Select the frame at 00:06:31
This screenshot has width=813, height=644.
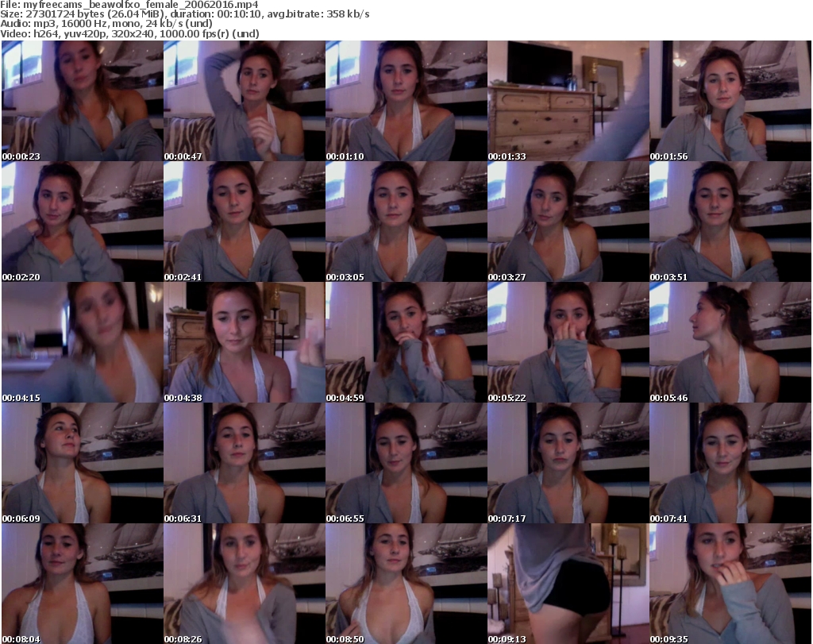245,463
